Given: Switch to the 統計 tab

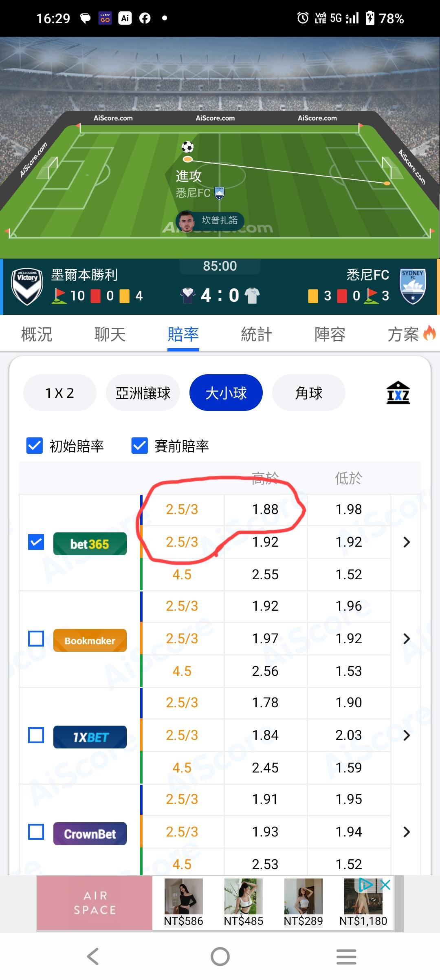Looking at the screenshot, I should (x=256, y=335).
